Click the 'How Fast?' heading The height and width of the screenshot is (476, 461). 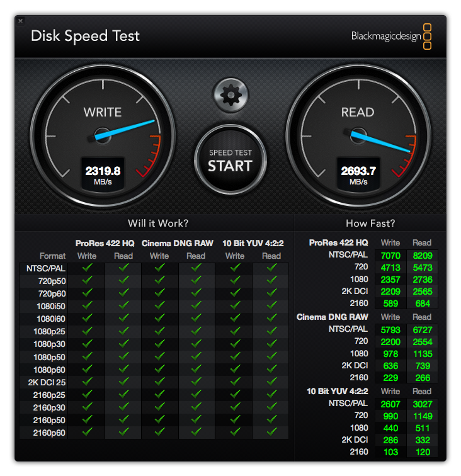pos(370,224)
